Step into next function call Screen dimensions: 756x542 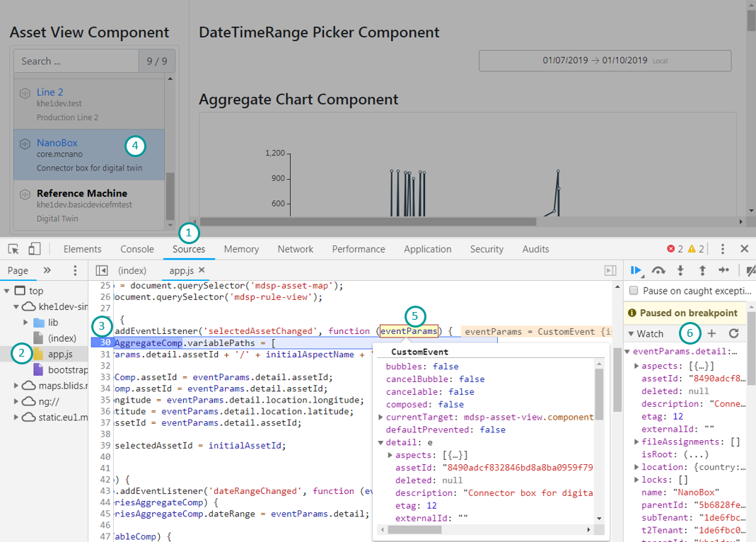(680, 270)
